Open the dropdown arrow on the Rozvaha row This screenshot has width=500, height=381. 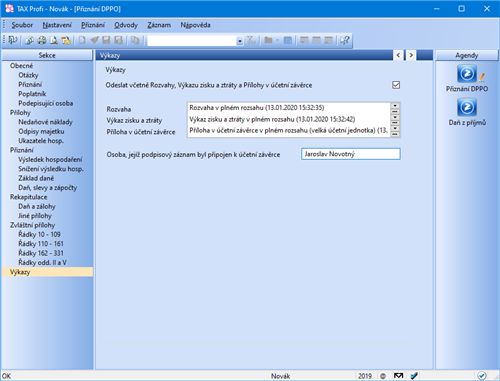coord(395,106)
